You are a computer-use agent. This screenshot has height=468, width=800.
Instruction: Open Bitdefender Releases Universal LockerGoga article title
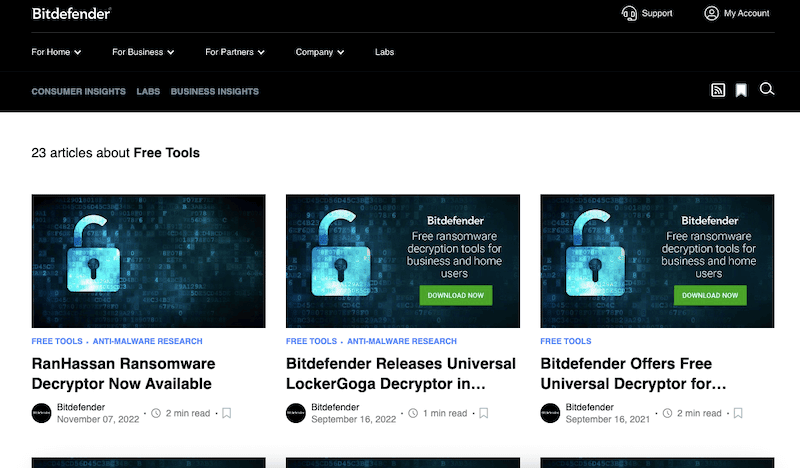tap(401, 374)
